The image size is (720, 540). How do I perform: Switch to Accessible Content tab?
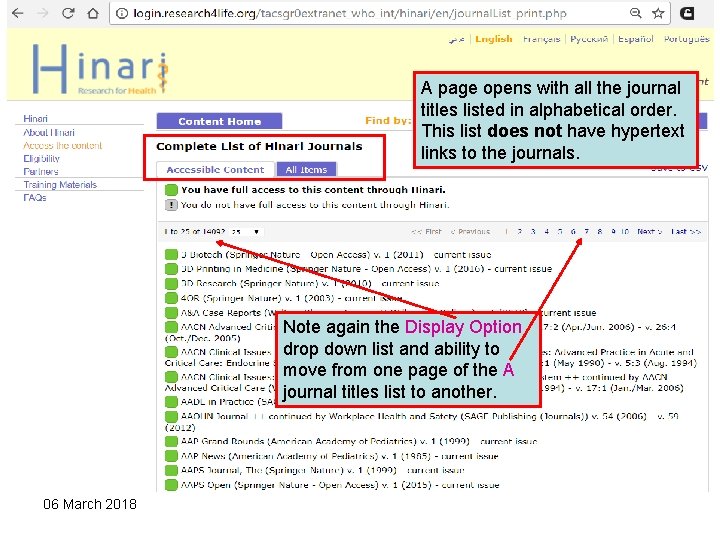pyautogui.click(x=215, y=169)
